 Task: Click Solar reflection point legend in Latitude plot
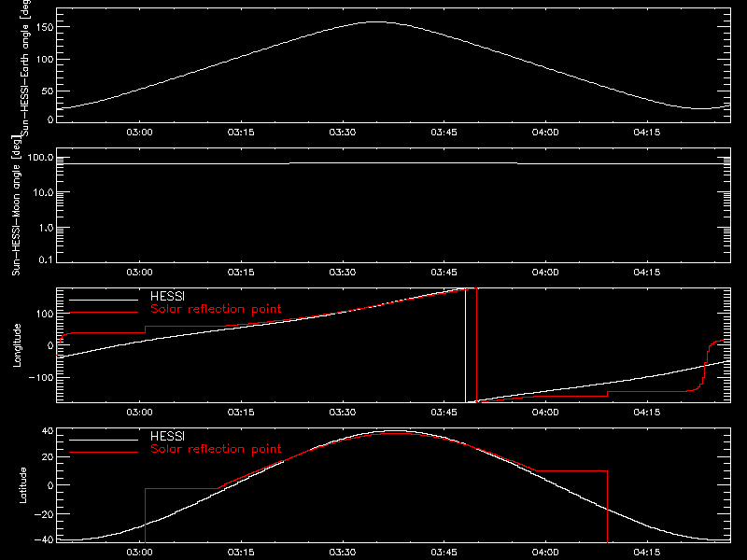[x=216, y=449]
